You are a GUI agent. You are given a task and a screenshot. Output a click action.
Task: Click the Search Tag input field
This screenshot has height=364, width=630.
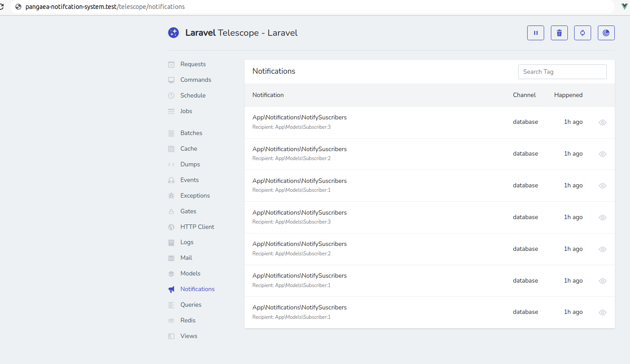click(562, 72)
